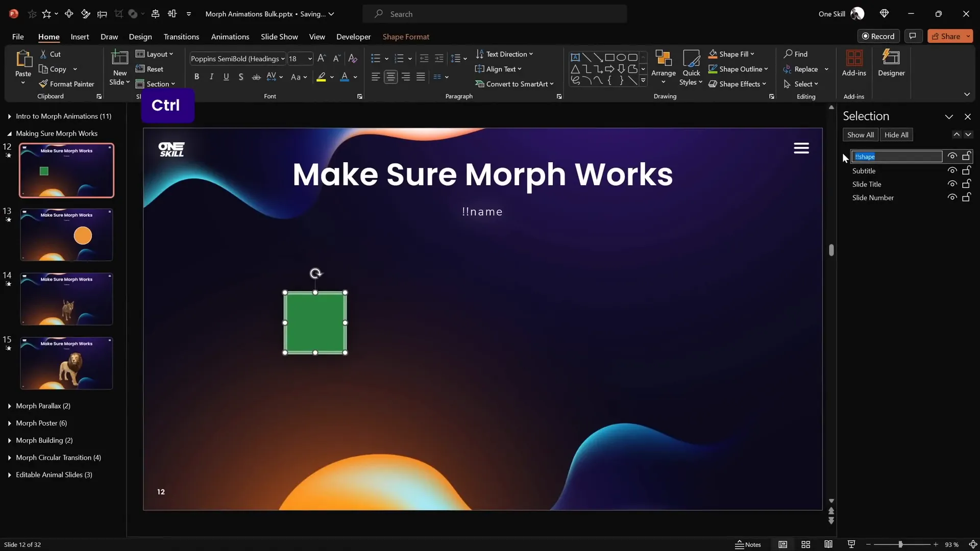This screenshot has width=980, height=551.
Task: Open the Add-ins gallery
Action: (854, 63)
